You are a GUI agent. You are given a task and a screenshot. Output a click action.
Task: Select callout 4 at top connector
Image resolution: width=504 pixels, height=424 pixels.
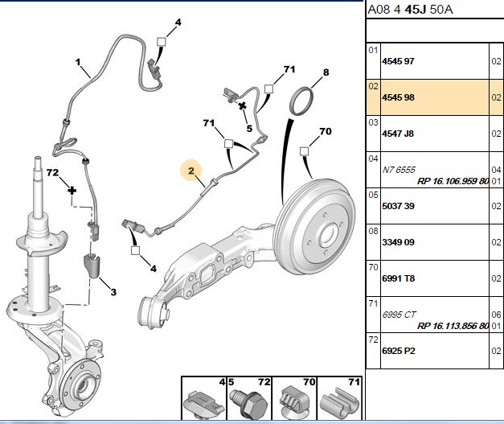(x=178, y=23)
